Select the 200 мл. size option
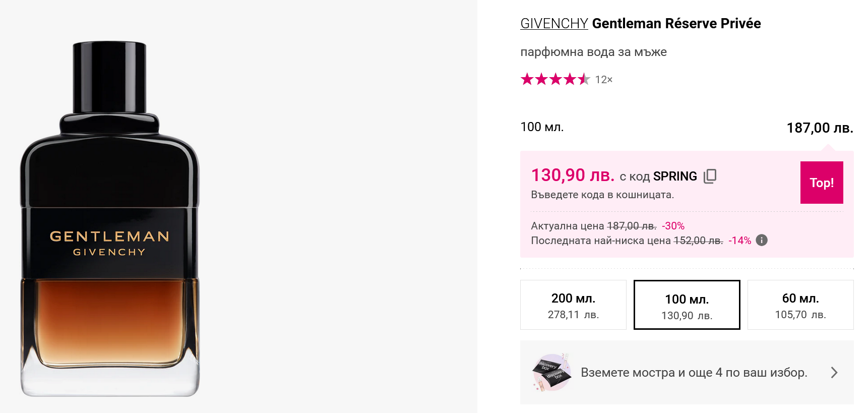This screenshot has height=413, width=868. (x=573, y=305)
